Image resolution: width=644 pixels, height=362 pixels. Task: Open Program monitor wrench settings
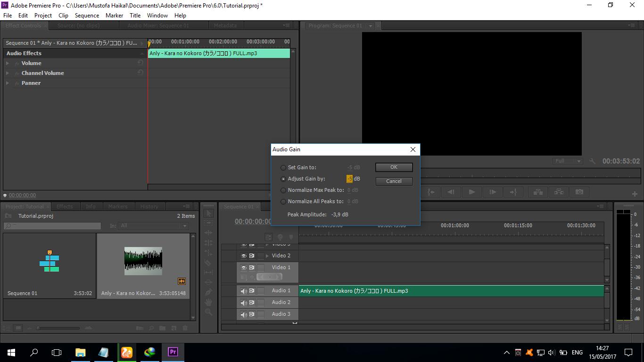point(593,161)
